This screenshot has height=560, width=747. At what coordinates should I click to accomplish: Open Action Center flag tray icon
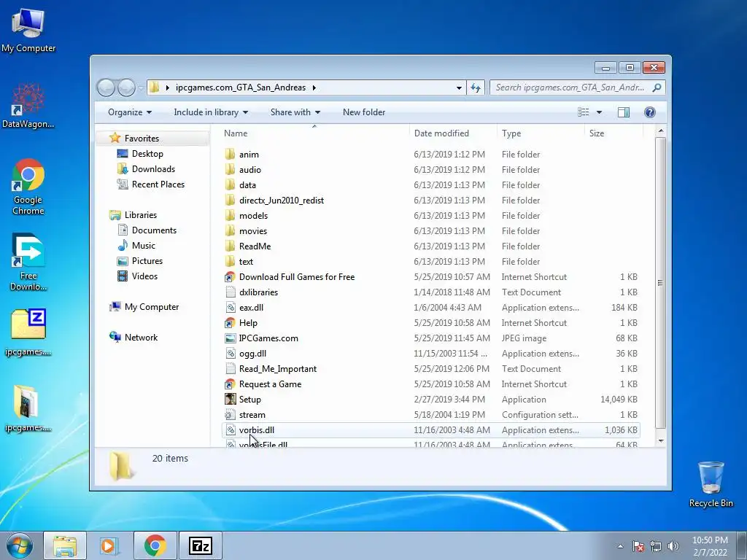click(638, 546)
